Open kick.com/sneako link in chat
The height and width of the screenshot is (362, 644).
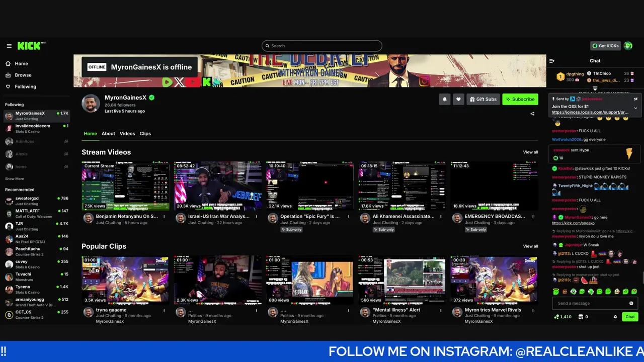(x=573, y=223)
